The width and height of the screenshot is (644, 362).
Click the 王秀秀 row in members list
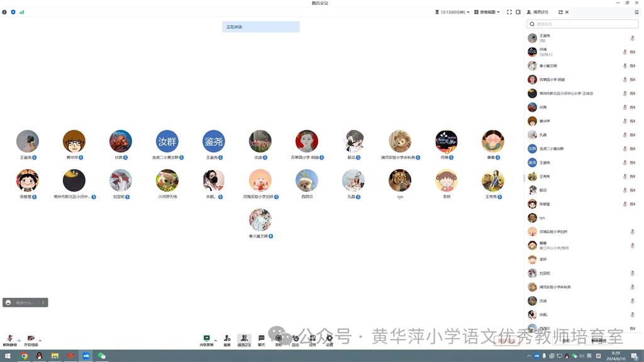click(582, 177)
